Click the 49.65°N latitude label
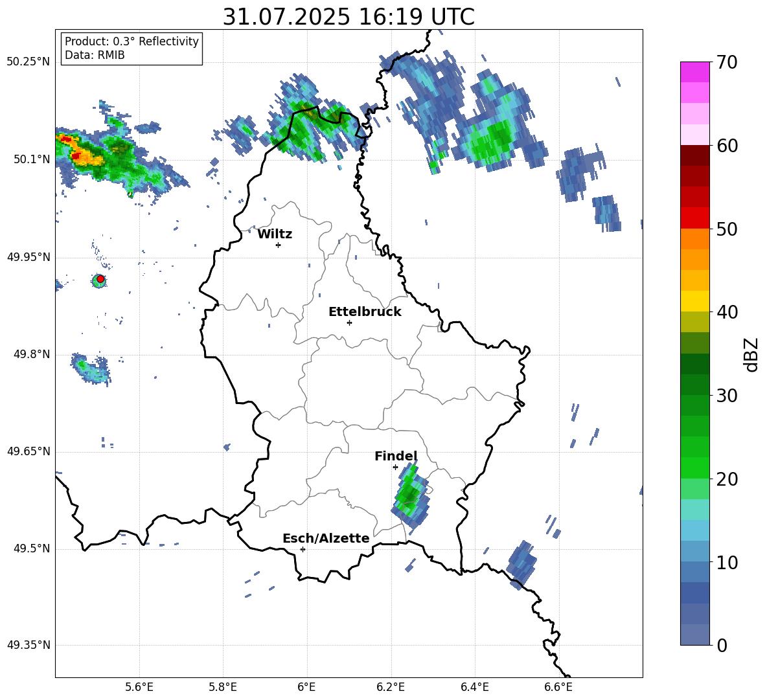Screen dimensions: 767x700 pyautogui.click(x=29, y=451)
